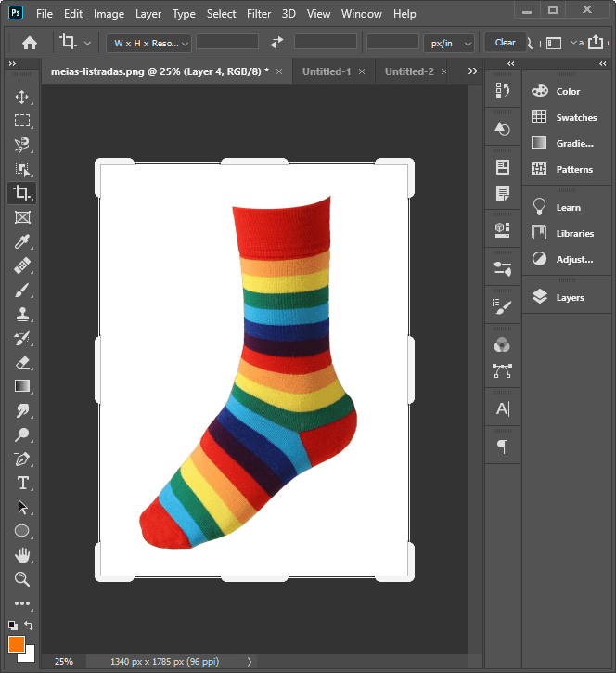Screen dimensions: 616x673
Task: Select the Lasso tool
Action: 22,145
